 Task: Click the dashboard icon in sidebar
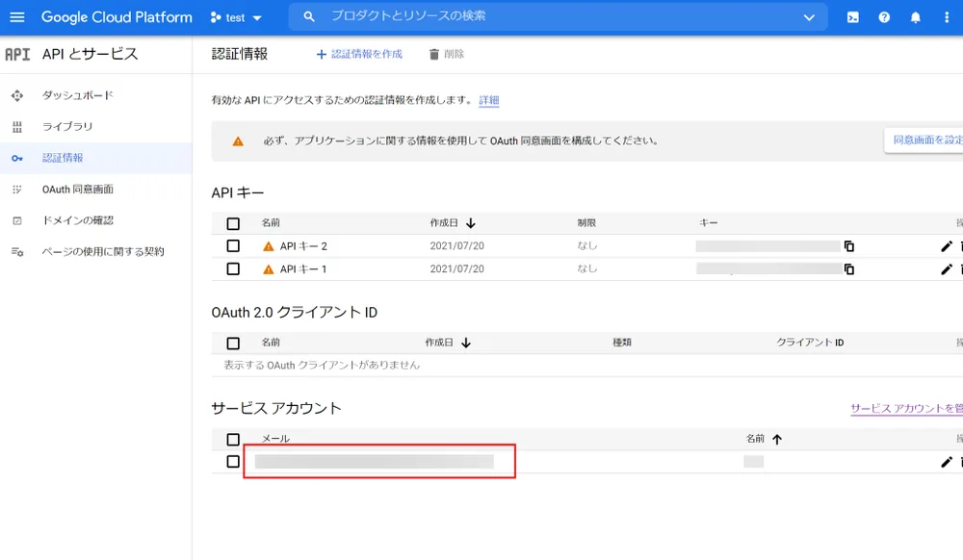tap(17, 95)
